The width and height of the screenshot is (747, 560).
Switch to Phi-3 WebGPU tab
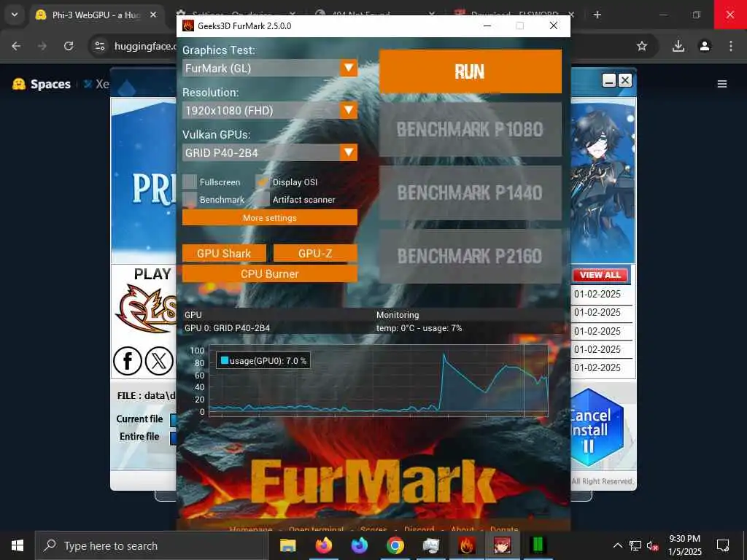[x=96, y=15]
